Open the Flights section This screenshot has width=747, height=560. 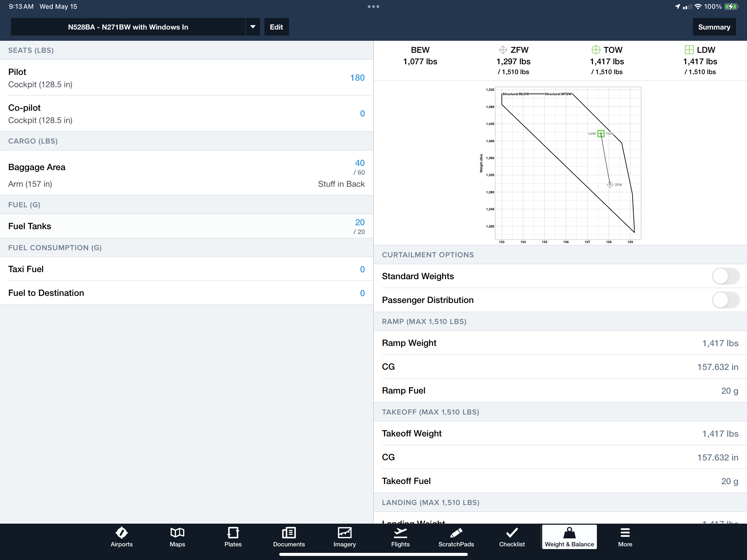(400, 536)
